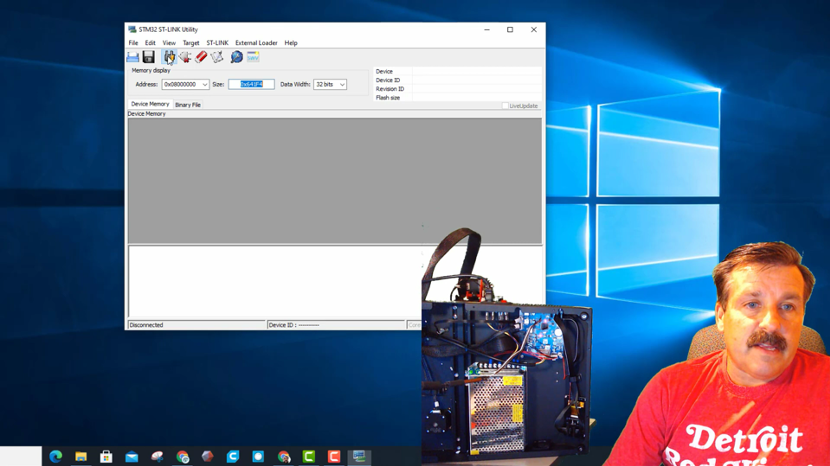
Task: Open the File menu
Action: pyautogui.click(x=133, y=43)
